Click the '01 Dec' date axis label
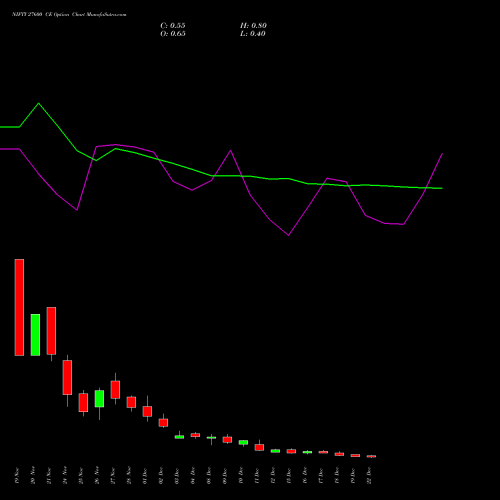Viewport: 500px width, 500px height. [x=145, y=476]
